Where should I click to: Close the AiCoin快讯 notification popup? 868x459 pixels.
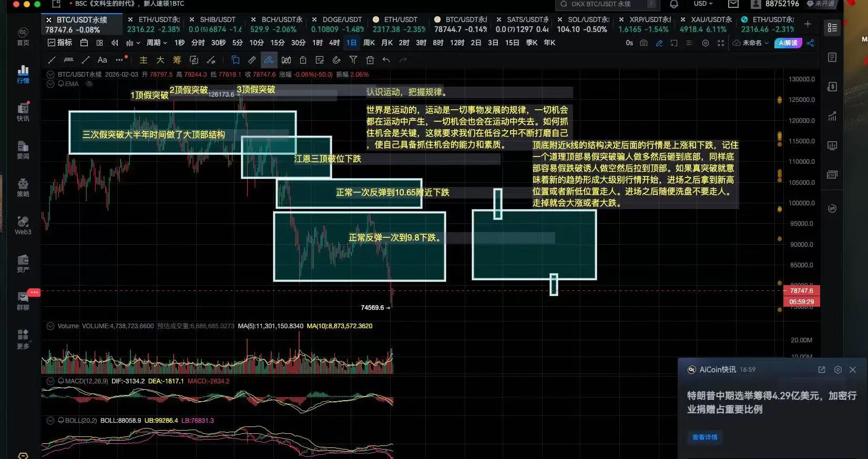click(x=853, y=370)
